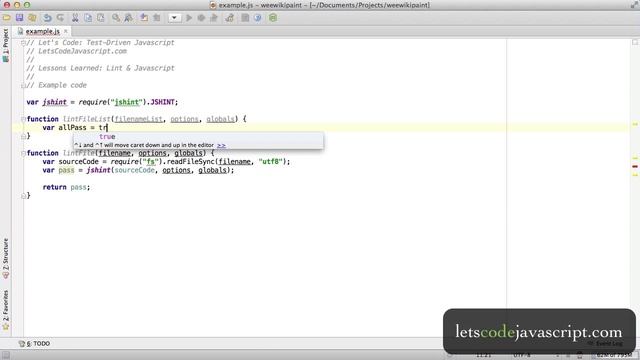The image size is (640, 360).
Task: Open the Structure tool window
Action: click(x=5, y=258)
